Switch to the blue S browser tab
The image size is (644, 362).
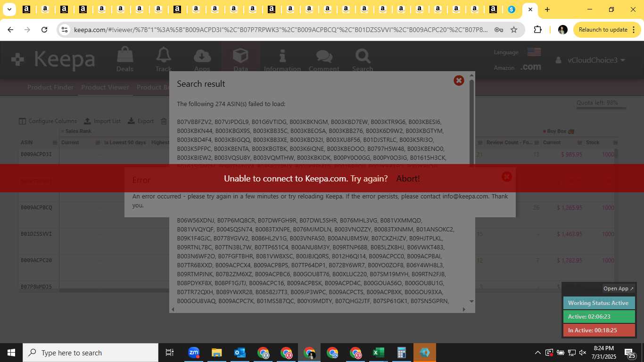(x=512, y=9)
